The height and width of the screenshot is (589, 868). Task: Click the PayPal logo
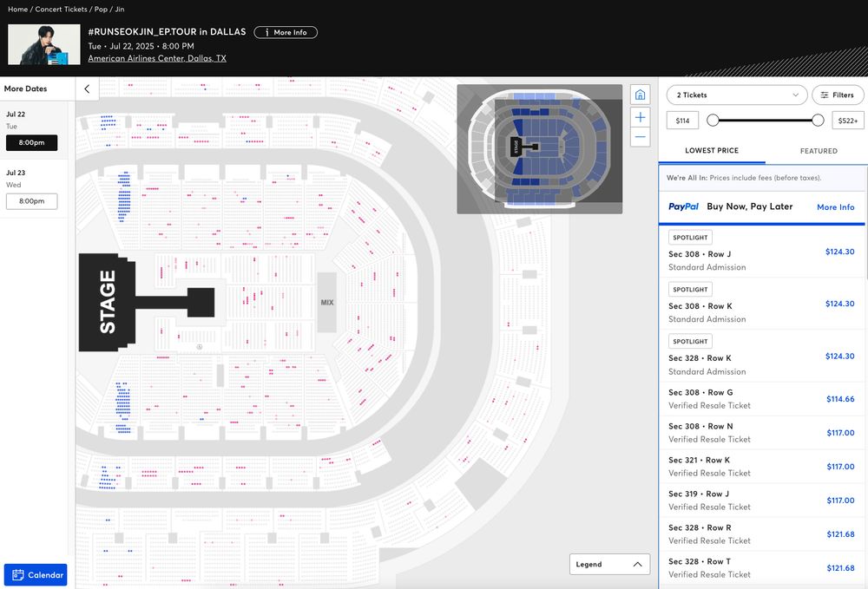[684, 206]
